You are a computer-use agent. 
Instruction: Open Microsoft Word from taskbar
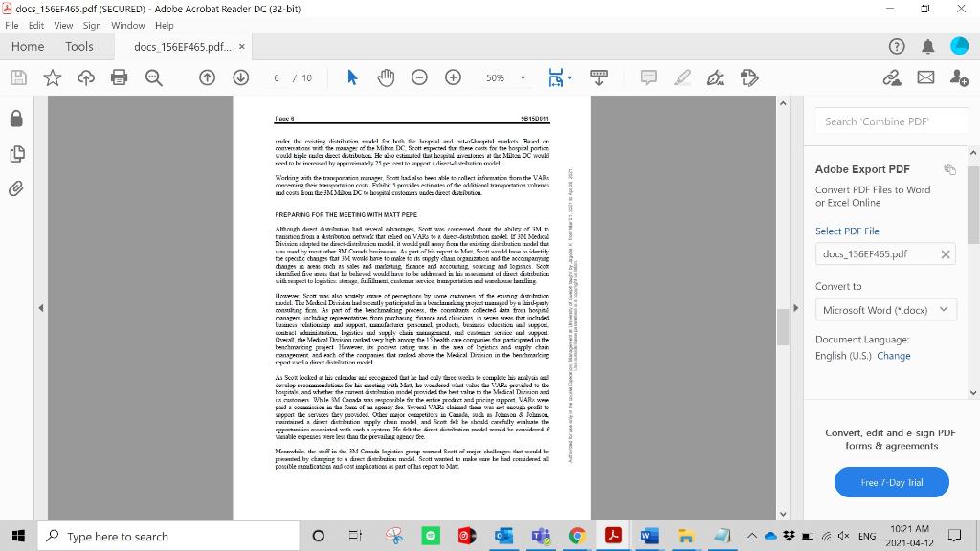(x=650, y=536)
